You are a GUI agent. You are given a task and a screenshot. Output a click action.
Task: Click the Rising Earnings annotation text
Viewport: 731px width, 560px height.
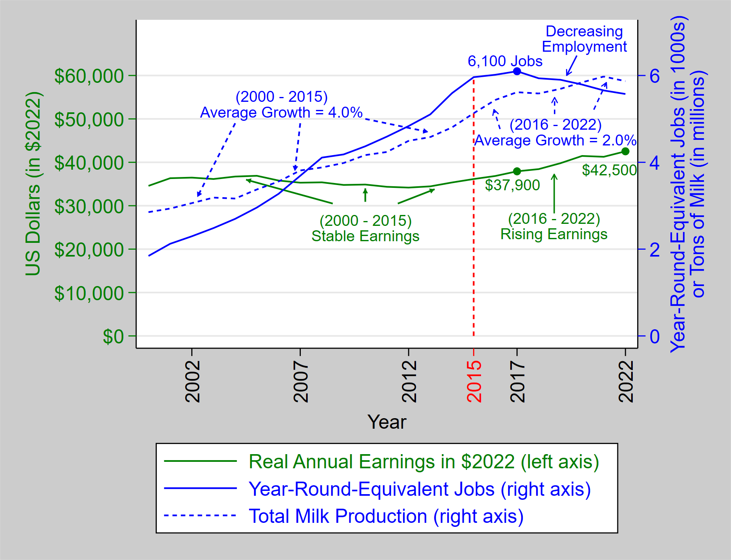click(555, 234)
